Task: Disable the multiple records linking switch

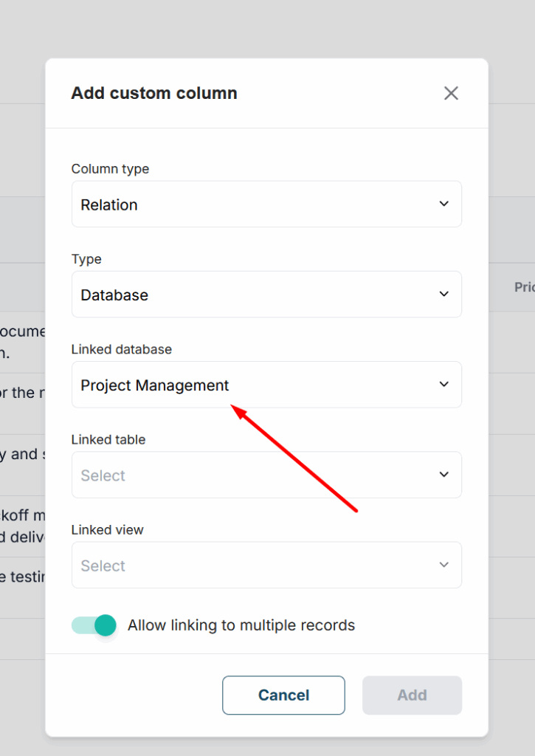Action: click(94, 625)
